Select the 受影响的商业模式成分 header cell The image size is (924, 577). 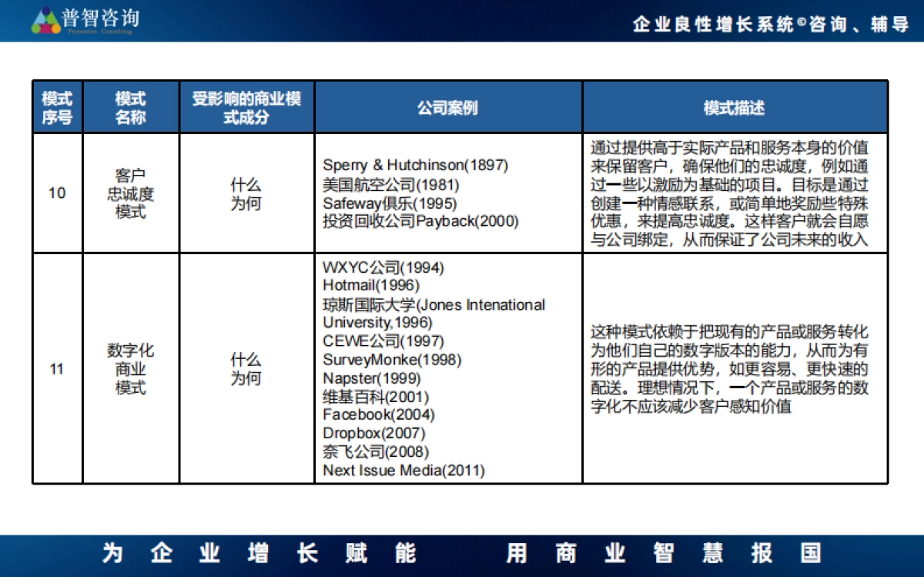pyautogui.click(x=245, y=107)
